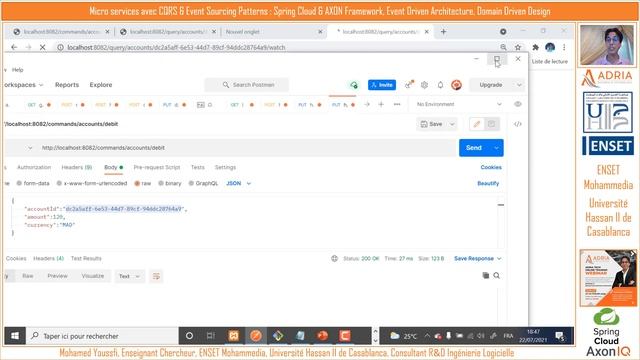Open the Postman taskbar icon
This screenshot has height=360, width=640.
tap(256, 336)
